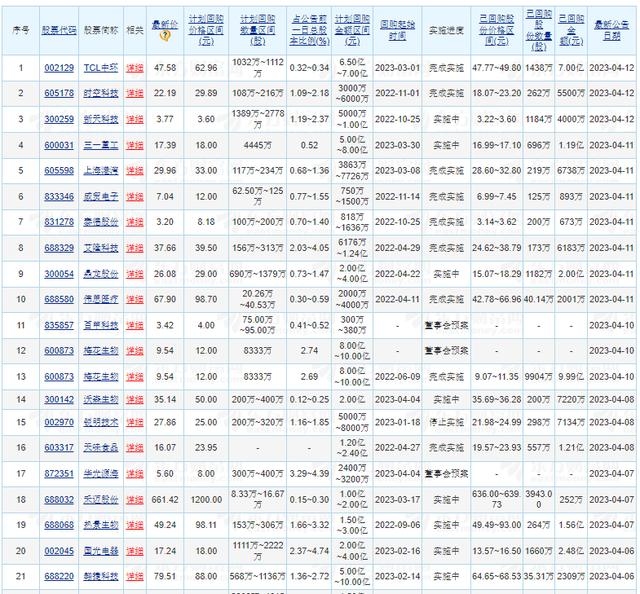Sort by 最新价 column header
Screen dimensions: 640x594
point(165,24)
